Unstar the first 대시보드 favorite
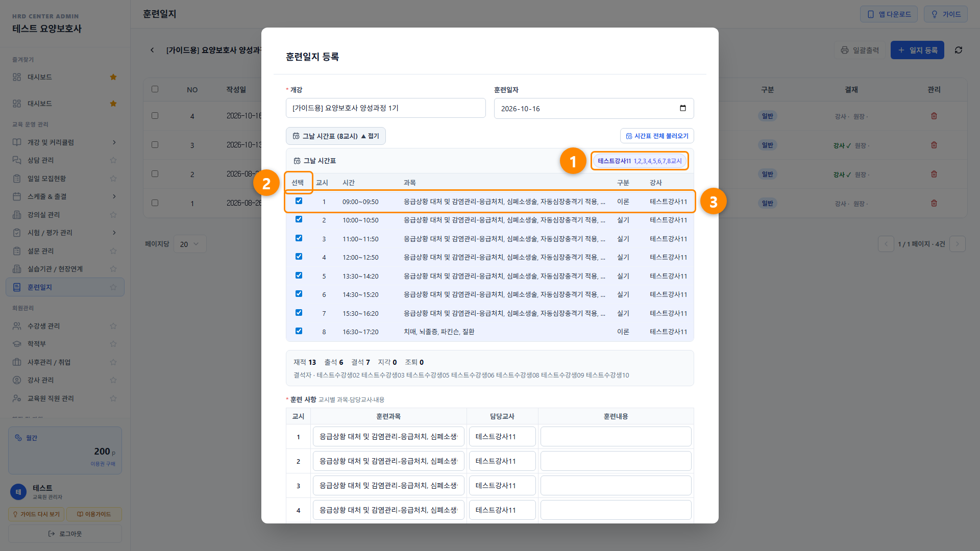This screenshot has width=980, height=551. [x=113, y=77]
